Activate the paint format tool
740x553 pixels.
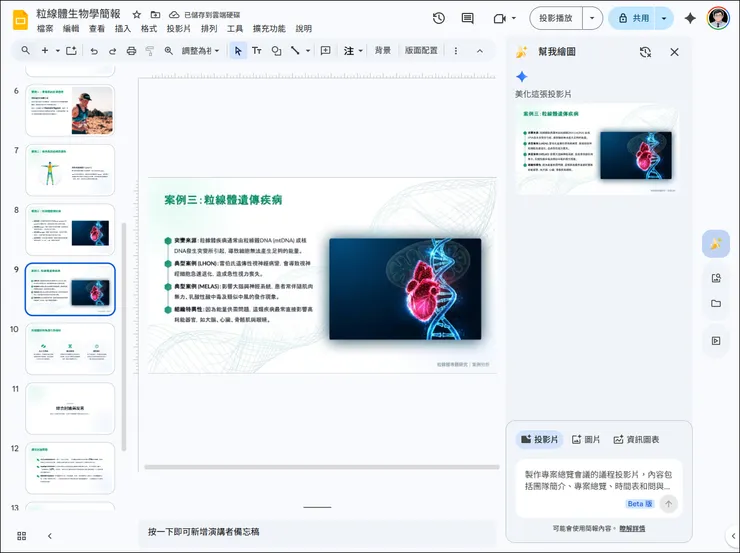(150, 50)
